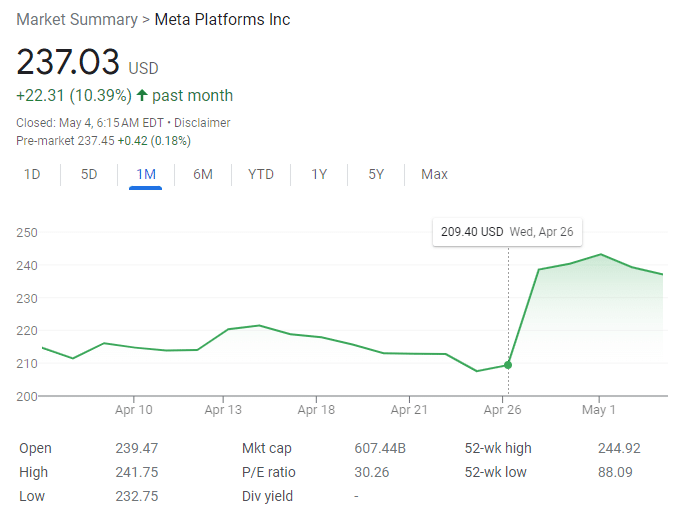This screenshot has height=514, width=683.
Task: Click the Mkt cap value 607.44B
Action: [380, 448]
